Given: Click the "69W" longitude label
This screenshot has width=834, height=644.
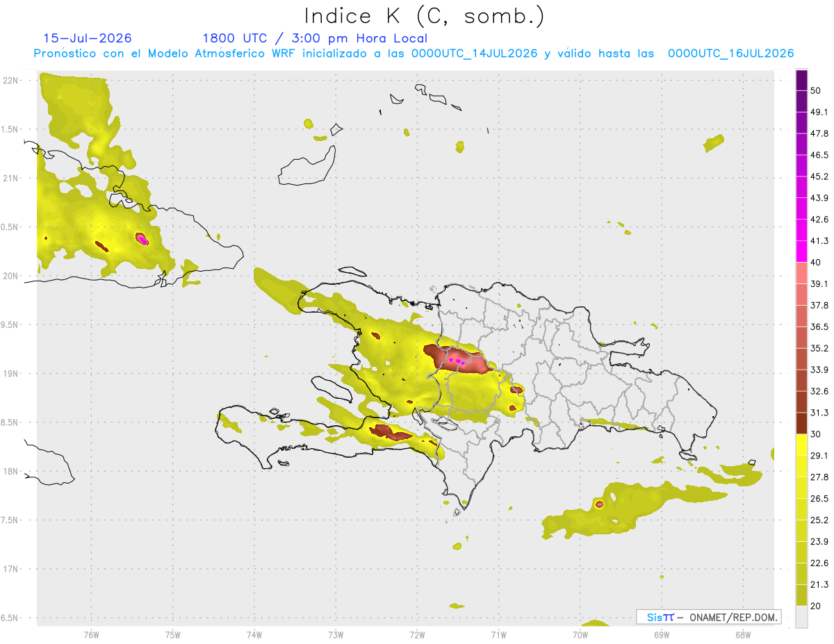Looking at the screenshot, I should click(661, 634).
